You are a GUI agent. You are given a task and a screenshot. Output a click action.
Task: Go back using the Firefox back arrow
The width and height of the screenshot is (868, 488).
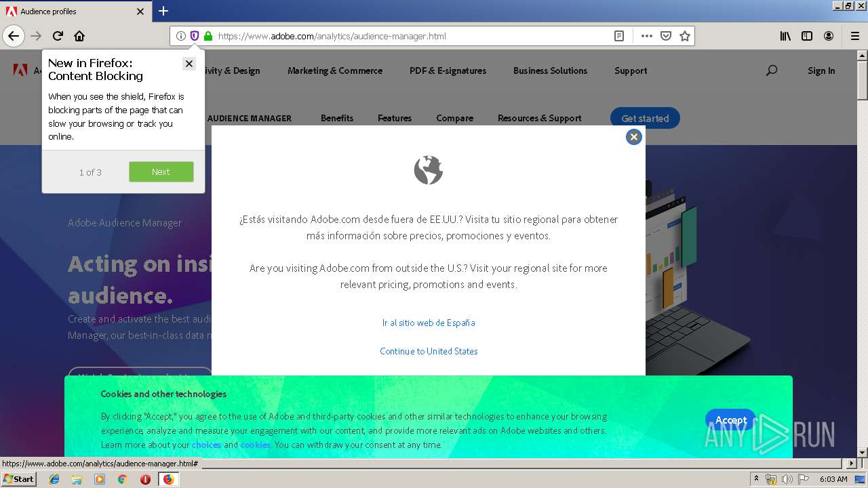(x=14, y=36)
